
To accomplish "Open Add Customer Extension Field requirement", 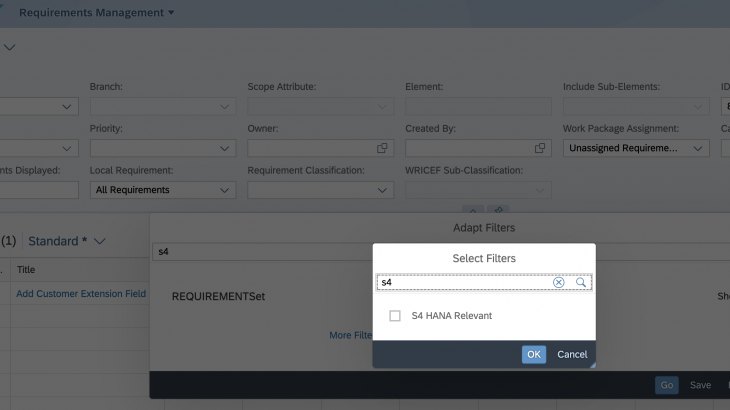I will coord(81,294).
